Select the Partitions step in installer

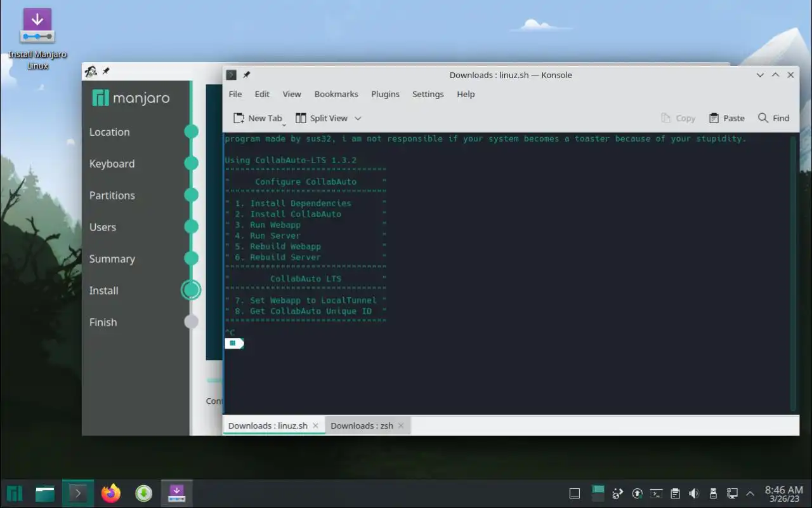point(112,196)
